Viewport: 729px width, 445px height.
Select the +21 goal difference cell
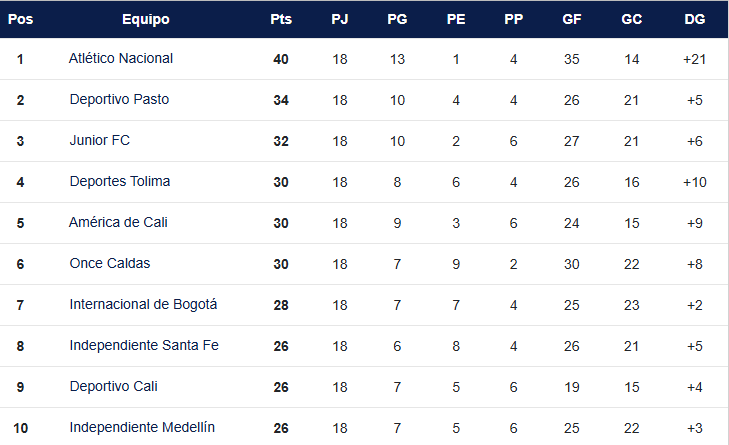pyautogui.click(x=694, y=59)
